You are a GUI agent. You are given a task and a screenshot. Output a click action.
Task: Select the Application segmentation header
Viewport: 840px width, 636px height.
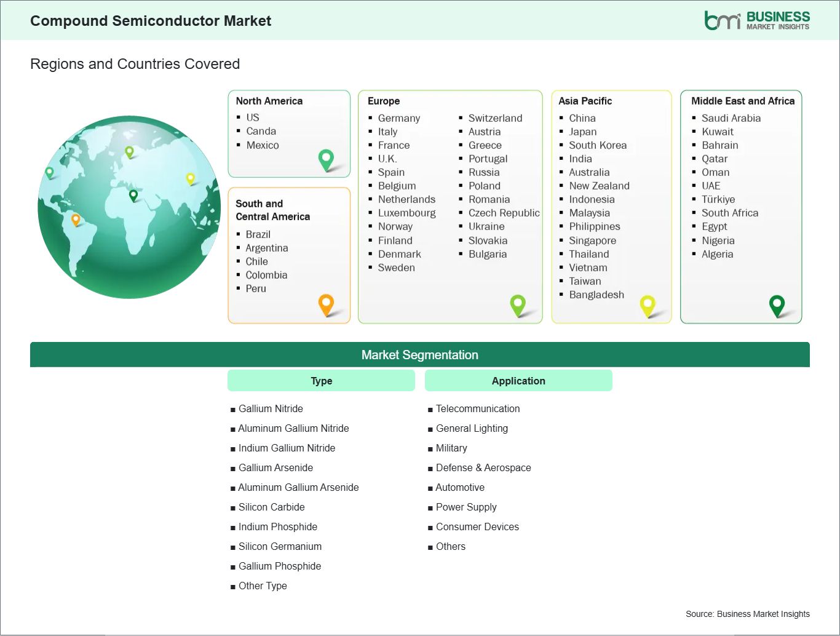coord(518,381)
